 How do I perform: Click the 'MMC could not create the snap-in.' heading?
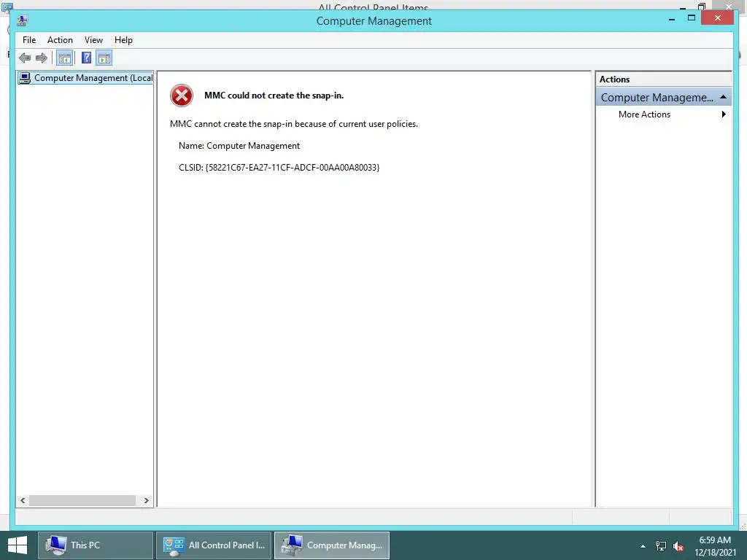274,96
